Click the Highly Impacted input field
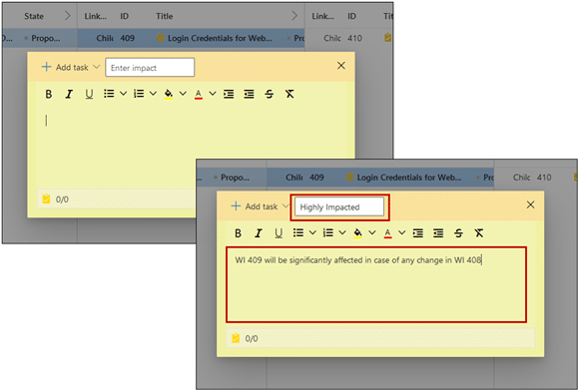The width and height of the screenshot is (580, 392). click(x=339, y=206)
